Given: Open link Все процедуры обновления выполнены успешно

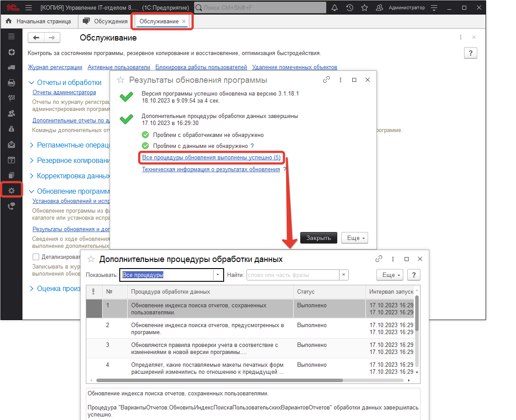Looking at the screenshot, I should pos(211,158).
